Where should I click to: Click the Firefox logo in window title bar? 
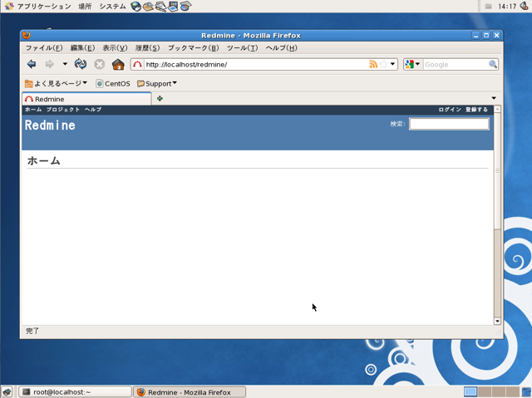(26, 35)
